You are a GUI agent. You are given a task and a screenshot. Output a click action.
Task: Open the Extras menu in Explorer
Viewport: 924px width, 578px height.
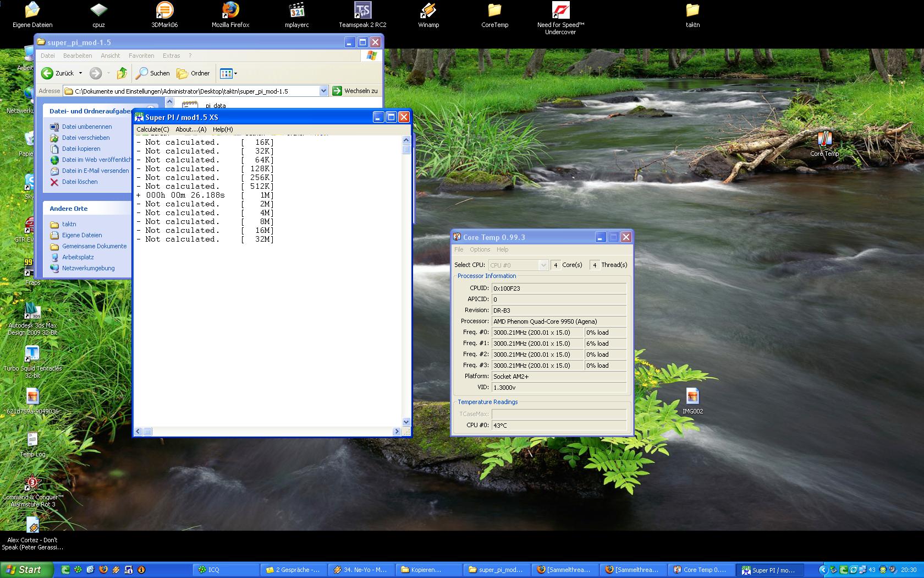[x=171, y=56]
